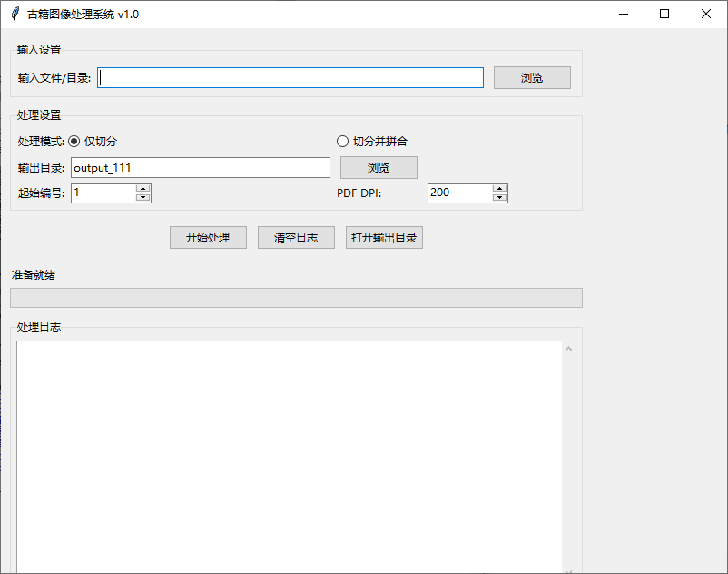Viewport: 728px width, 574px height.
Task: Click 浏览 beside the output directory field
Action: point(379,167)
